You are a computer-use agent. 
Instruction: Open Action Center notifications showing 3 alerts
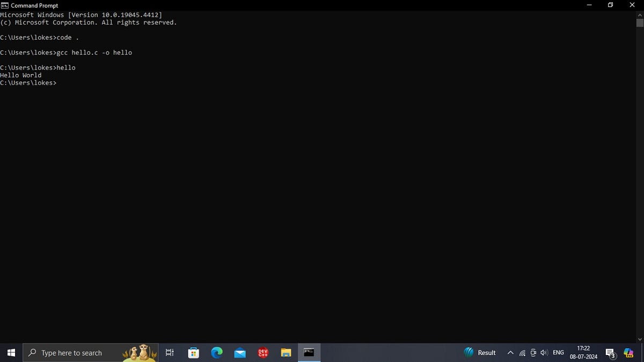[611, 352]
